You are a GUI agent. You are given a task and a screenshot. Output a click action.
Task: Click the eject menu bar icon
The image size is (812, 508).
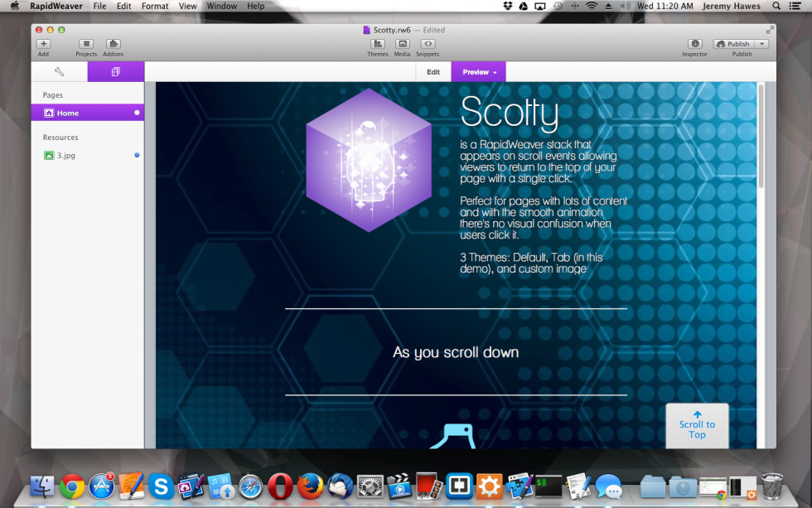[608, 6]
